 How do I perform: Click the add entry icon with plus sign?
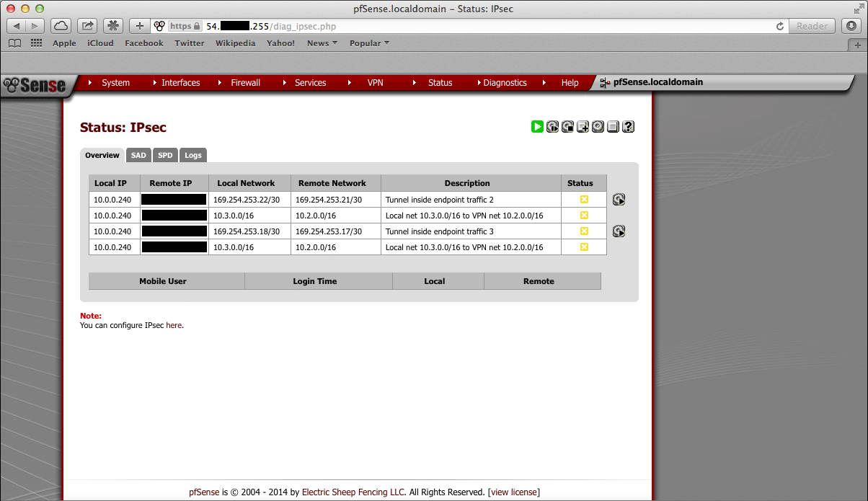point(583,127)
